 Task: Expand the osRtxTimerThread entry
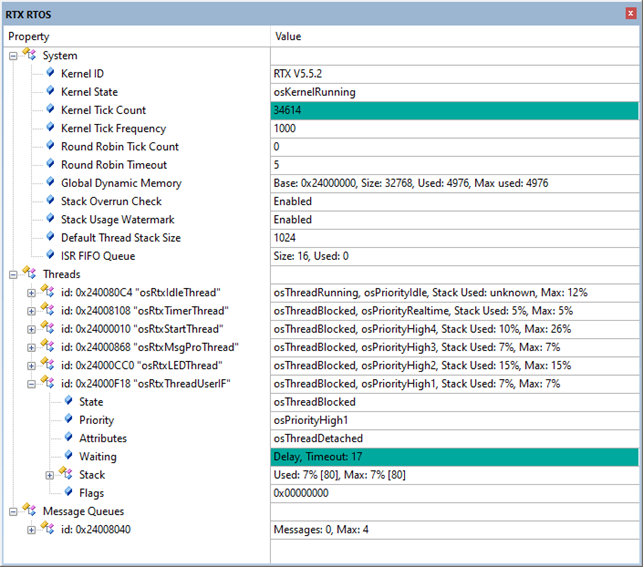tap(31, 311)
